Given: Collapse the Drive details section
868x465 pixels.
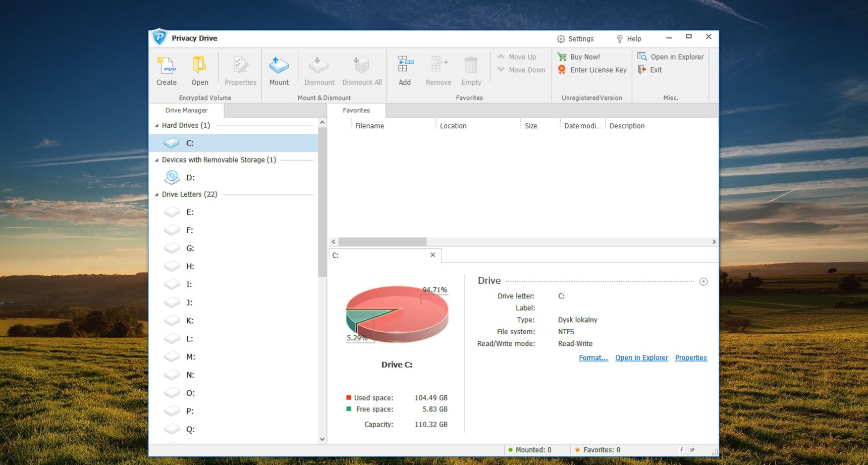Looking at the screenshot, I should pos(703,282).
